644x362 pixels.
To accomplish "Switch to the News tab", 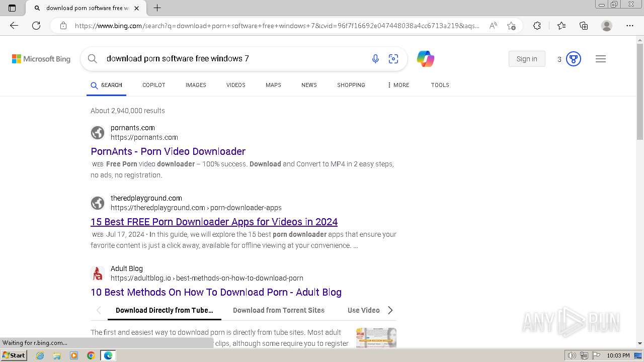I will (x=309, y=85).
